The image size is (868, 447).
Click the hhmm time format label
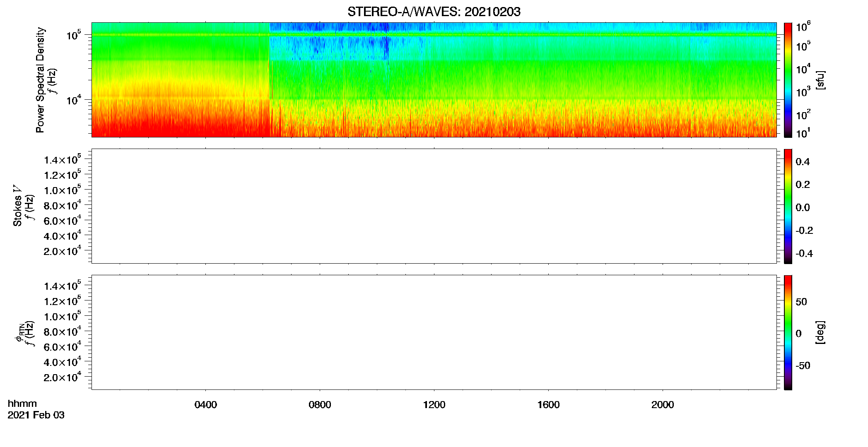(x=22, y=404)
